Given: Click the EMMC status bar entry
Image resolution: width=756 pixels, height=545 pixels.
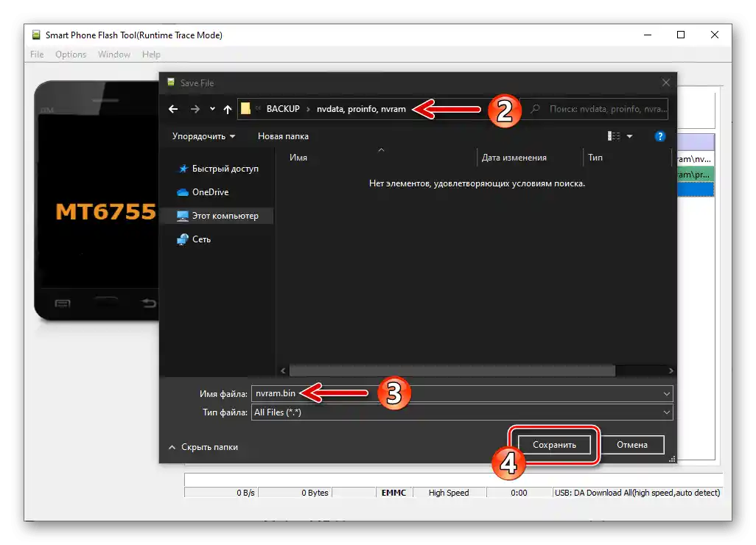Looking at the screenshot, I should 394,493.
